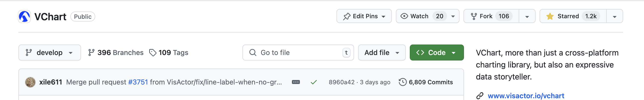Click the eye icon on Watch button
Viewport: 644px width, 100px height.
pos(404,16)
